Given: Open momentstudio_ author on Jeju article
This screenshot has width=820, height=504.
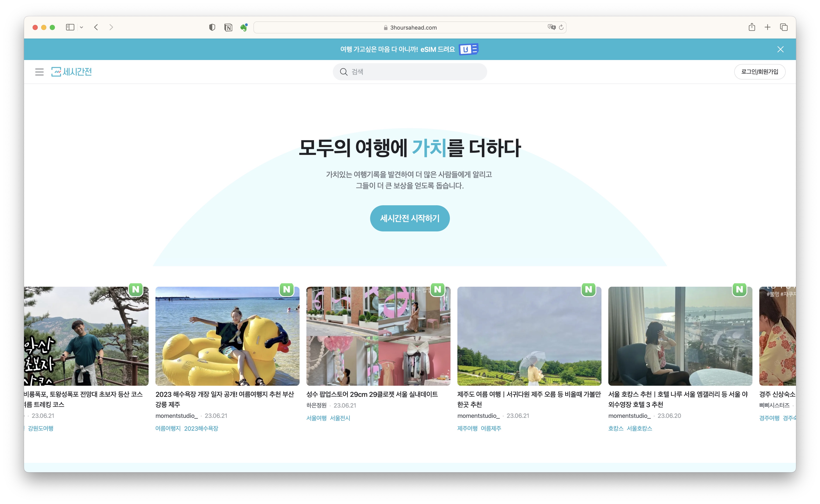Looking at the screenshot, I should (x=479, y=416).
